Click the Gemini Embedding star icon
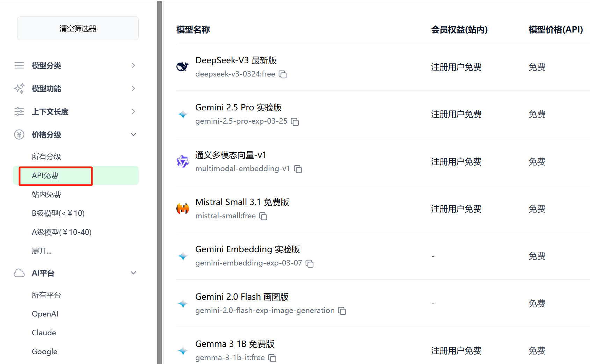Image resolution: width=590 pixels, height=364 pixels. (x=183, y=256)
